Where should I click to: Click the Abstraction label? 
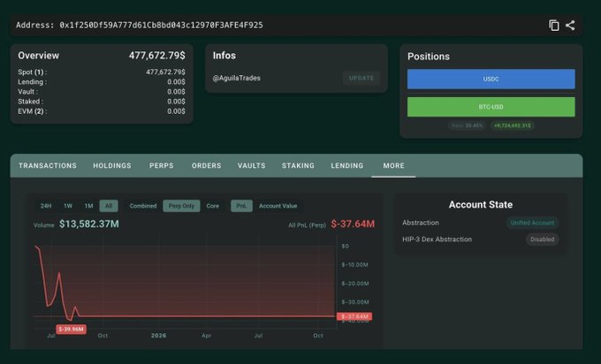tap(421, 223)
